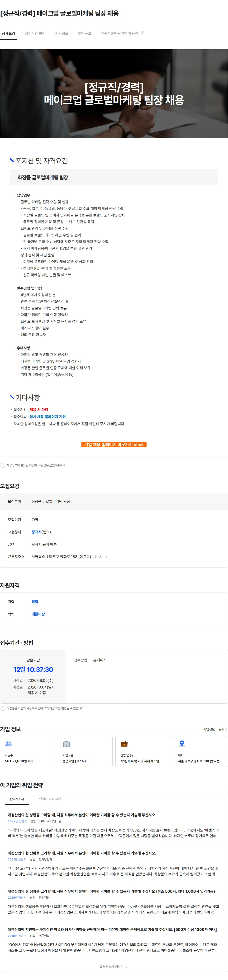Image resolution: width=228 pixels, height=980 pixels.
Task: Click the 사원수 people icon
Action: (x=9, y=744)
